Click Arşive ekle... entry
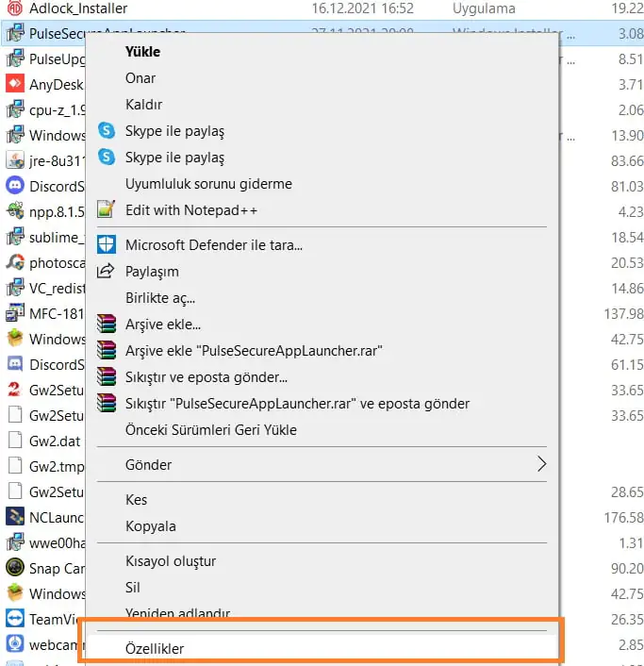The image size is (644, 666). tap(322, 325)
